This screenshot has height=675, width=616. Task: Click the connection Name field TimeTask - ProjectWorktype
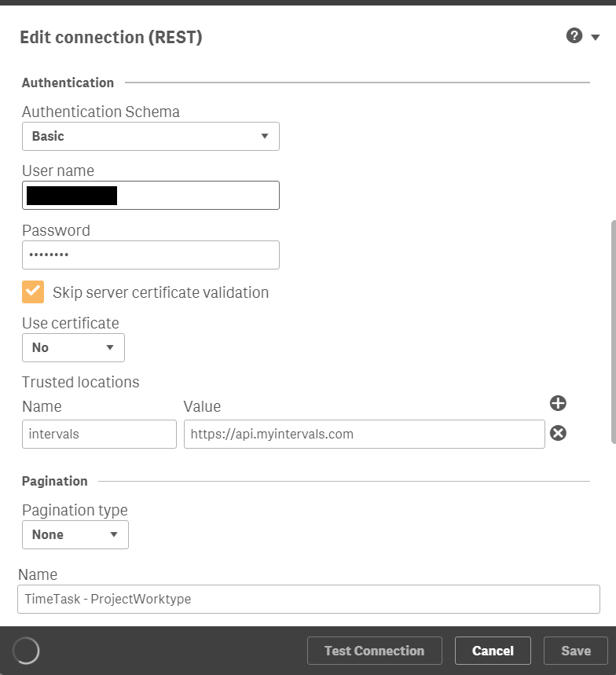tap(307, 599)
